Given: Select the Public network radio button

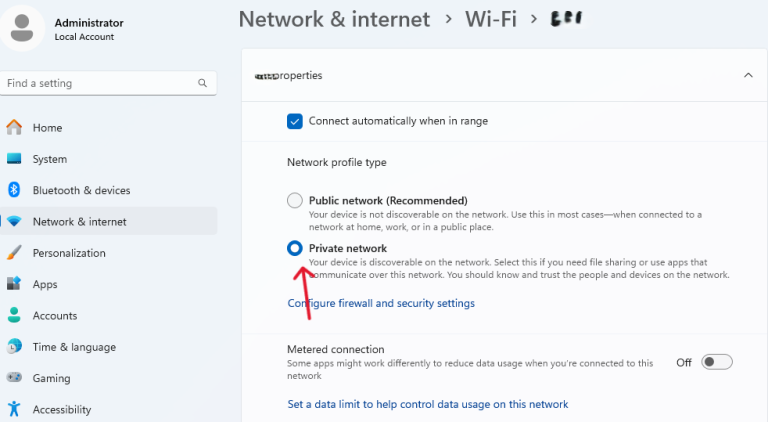Looking at the screenshot, I should (295, 200).
